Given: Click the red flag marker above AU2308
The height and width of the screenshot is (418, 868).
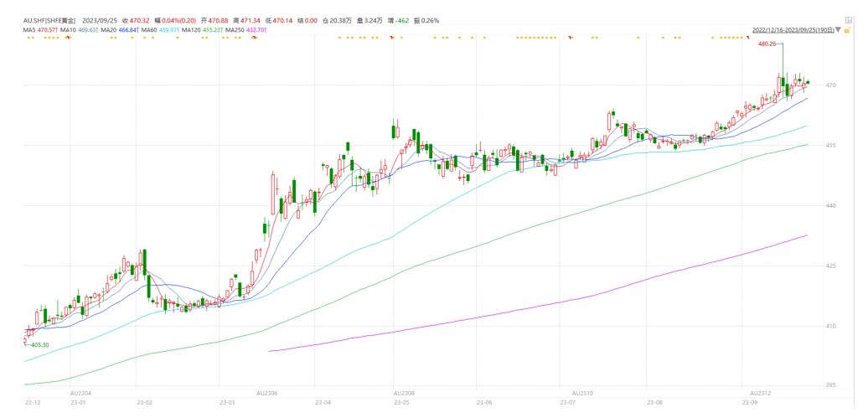Looking at the screenshot, I should pyautogui.click(x=390, y=37).
